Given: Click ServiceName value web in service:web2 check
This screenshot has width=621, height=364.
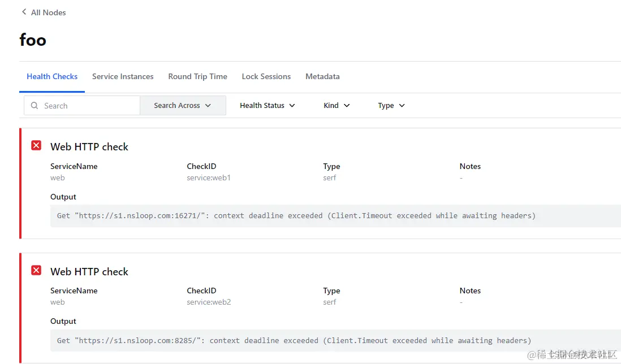Looking at the screenshot, I should (x=58, y=302).
